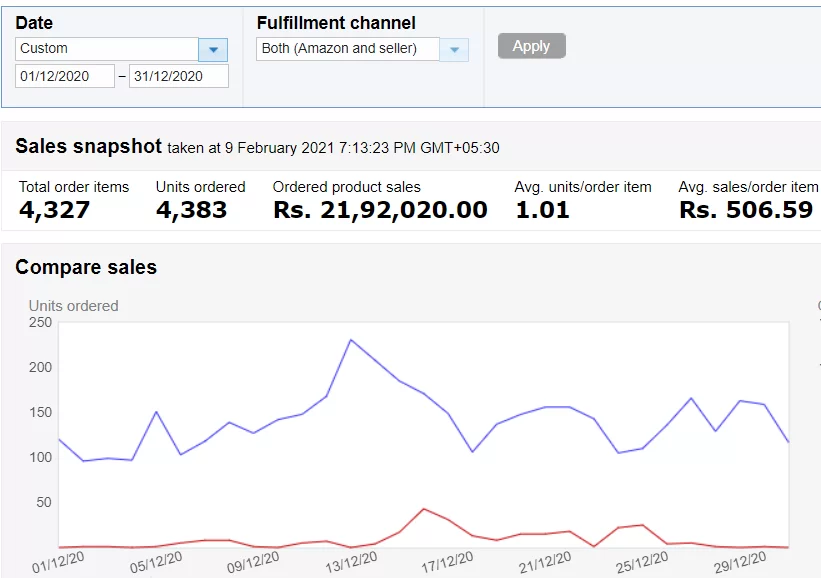Open the 'Both (Amazon and seller)' select box
The width and height of the screenshot is (821, 578).
point(348,49)
